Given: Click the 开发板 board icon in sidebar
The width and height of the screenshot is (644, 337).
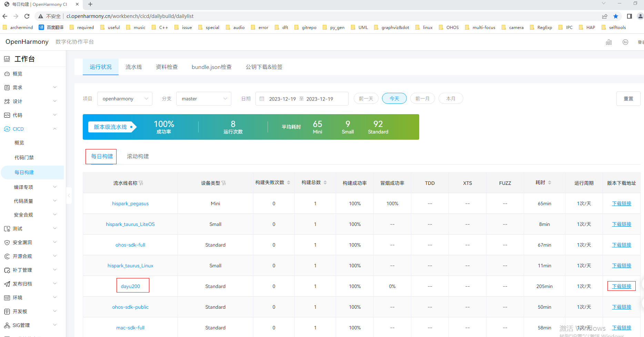Looking at the screenshot, I should (7, 311).
